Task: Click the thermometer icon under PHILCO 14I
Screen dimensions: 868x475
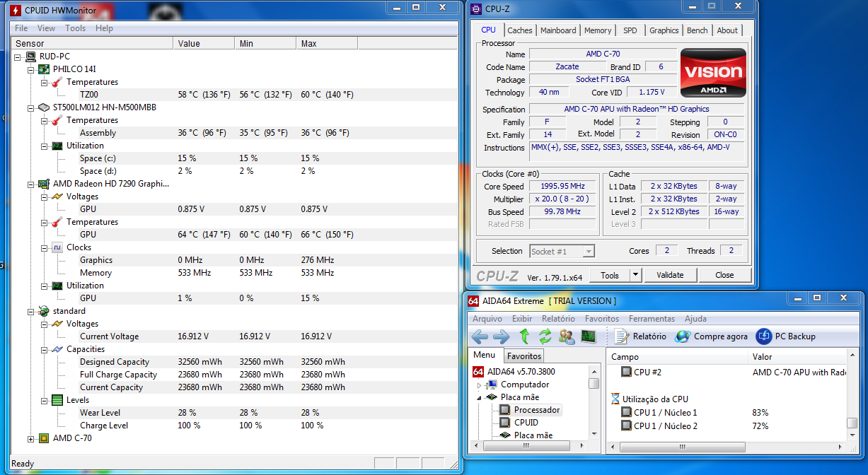Action: pos(57,82)
